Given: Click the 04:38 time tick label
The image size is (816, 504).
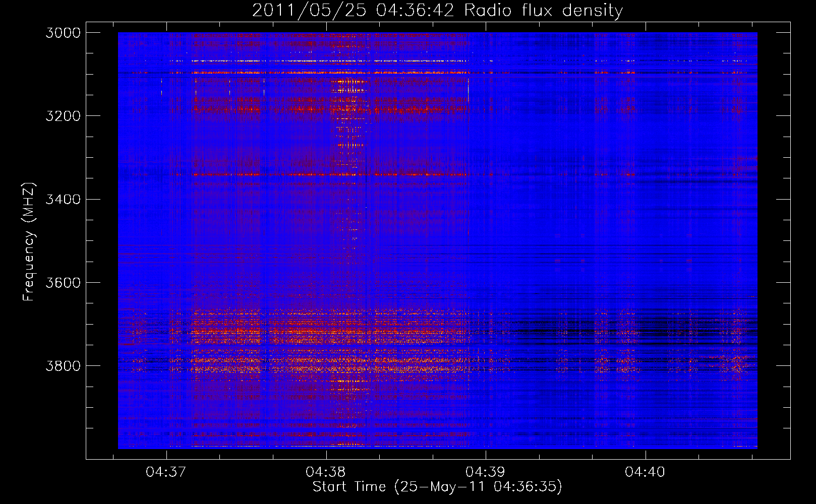Looking at the screenshot, I should click(326, 472).
